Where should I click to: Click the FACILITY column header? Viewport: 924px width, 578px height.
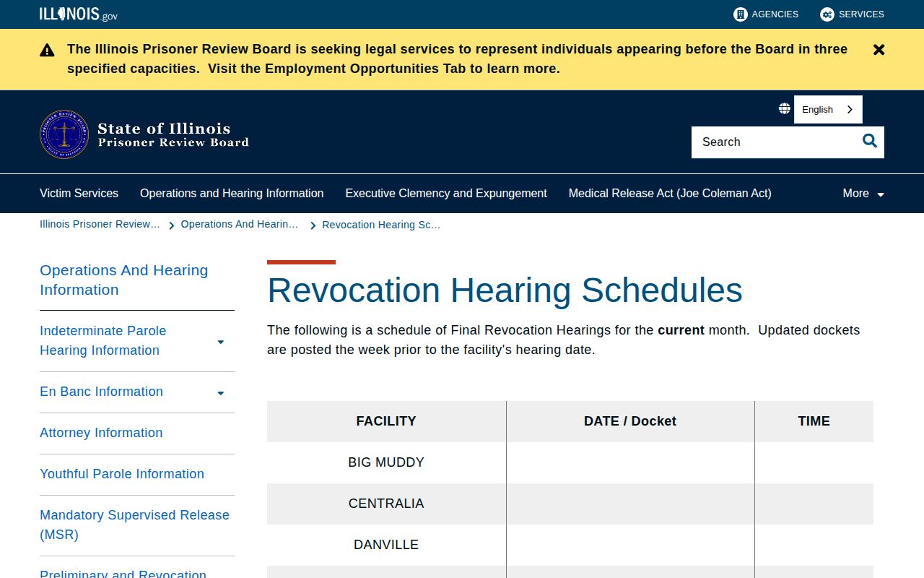(386, 421)
